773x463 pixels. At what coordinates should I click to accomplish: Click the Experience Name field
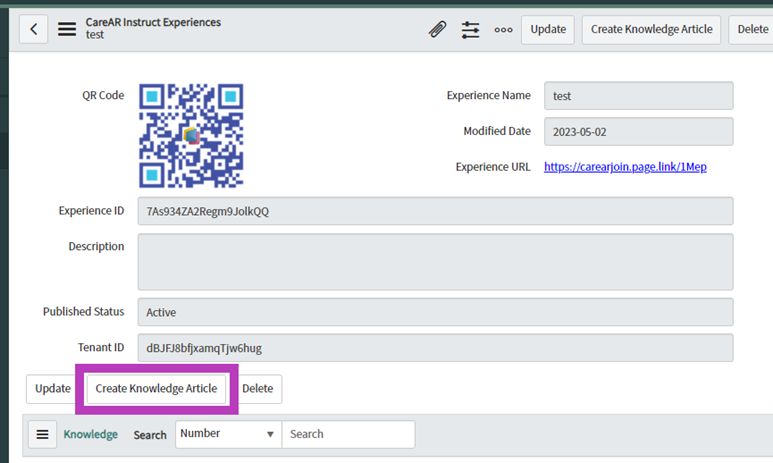pyautogui.click(x=638, y=96)
